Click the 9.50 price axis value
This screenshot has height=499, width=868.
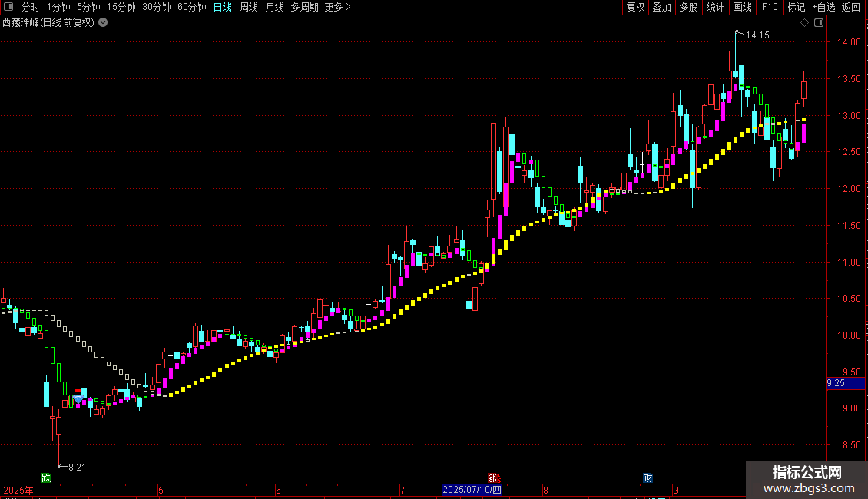(851, 372)
